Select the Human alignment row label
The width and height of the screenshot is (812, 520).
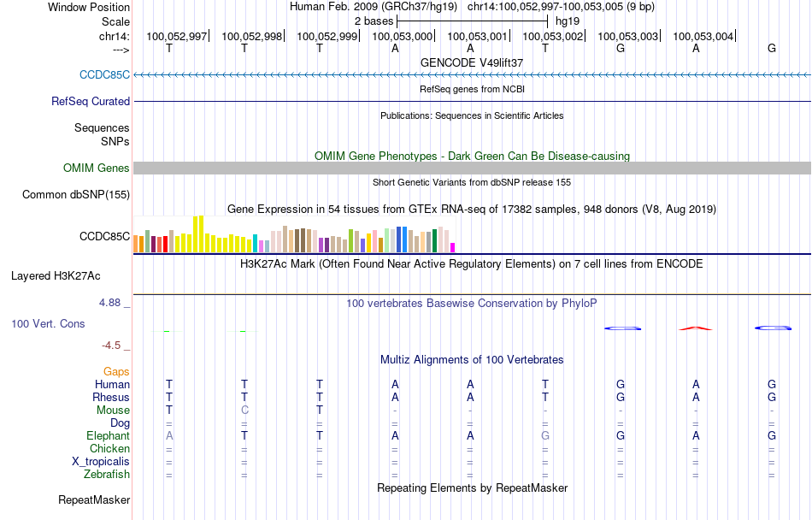click(112, 384)
